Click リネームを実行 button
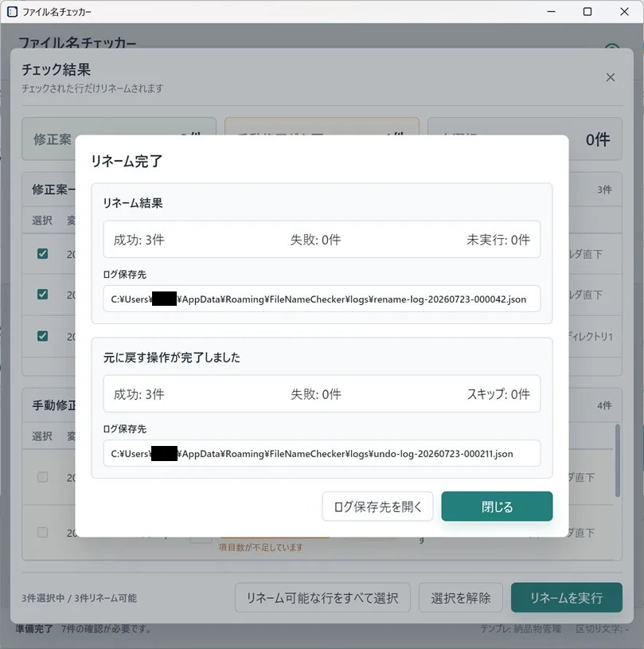The height and width of the screenshot is (649, 644). point(566,597)
